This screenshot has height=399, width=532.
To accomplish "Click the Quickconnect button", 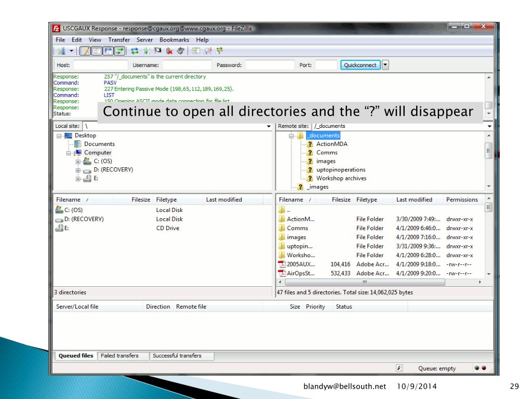I will pyautogui.click(x=361, y=65).
